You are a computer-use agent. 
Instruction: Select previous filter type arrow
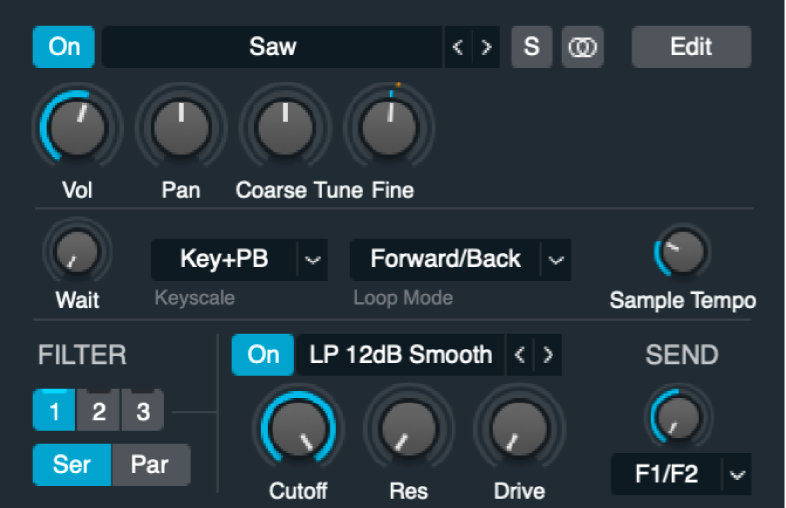pyautogui.click(x=519, y=355)
